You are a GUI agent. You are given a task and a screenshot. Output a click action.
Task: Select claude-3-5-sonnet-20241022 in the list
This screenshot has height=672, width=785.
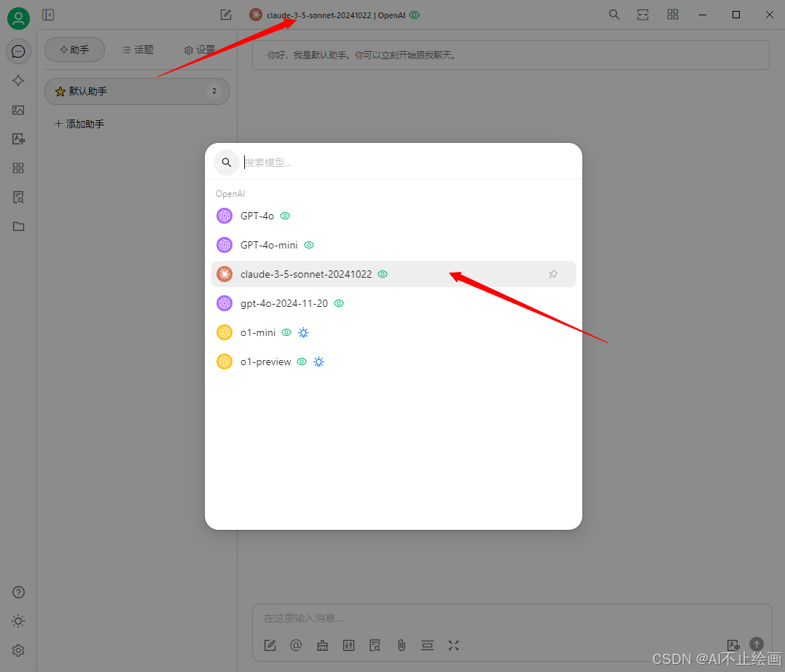point(394,274)
